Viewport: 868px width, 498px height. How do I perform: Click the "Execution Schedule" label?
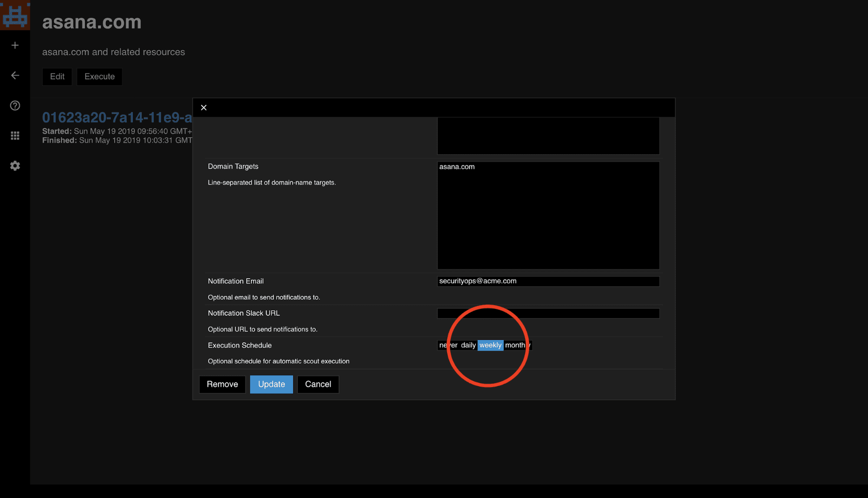[x=240, y=346]
